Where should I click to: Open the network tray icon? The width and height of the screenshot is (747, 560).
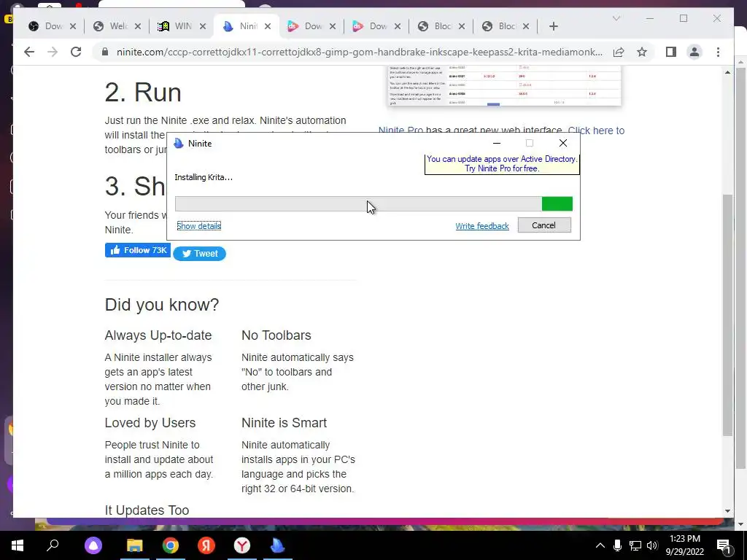pos(635,545)
